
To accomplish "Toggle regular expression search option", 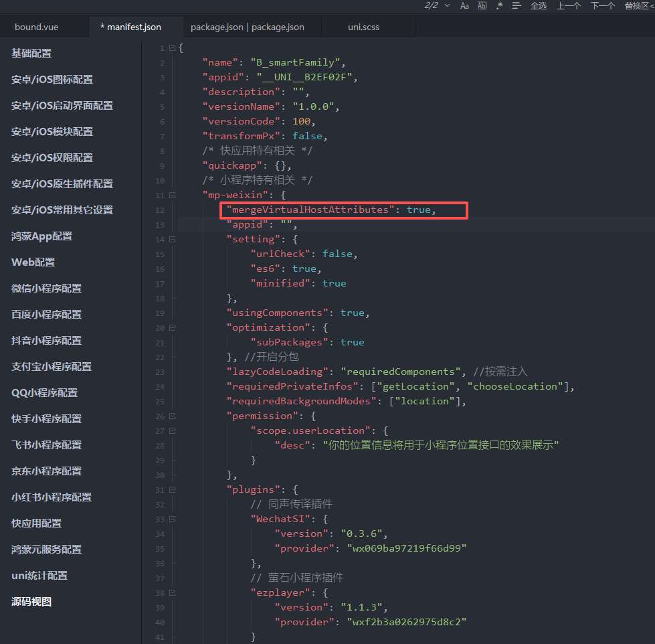I will click(x=499, y=5).
